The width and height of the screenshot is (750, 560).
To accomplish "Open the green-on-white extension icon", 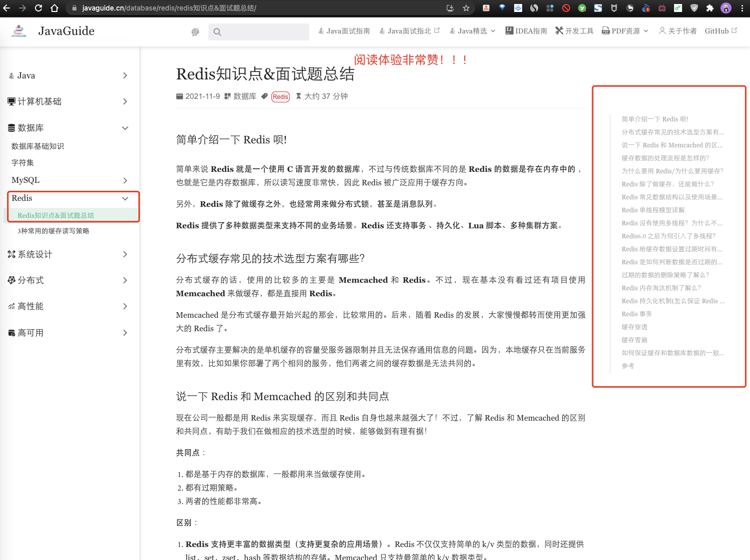I will pos(678,8).
